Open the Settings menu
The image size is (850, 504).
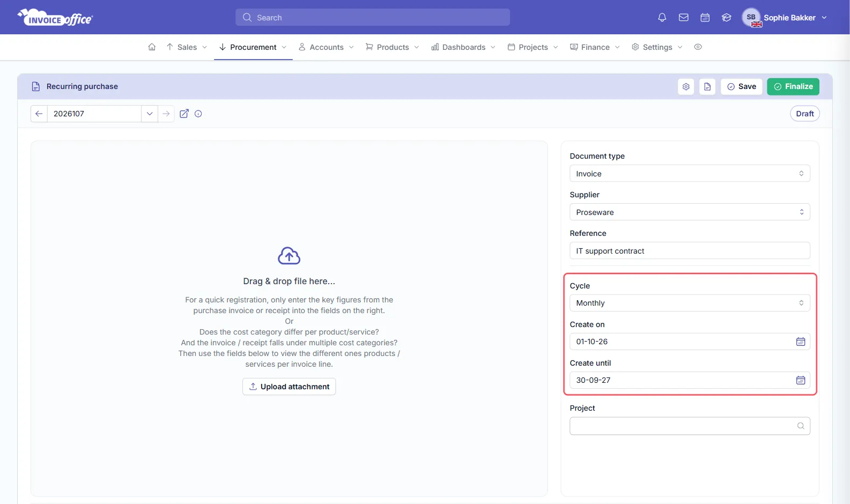[657, 47]
